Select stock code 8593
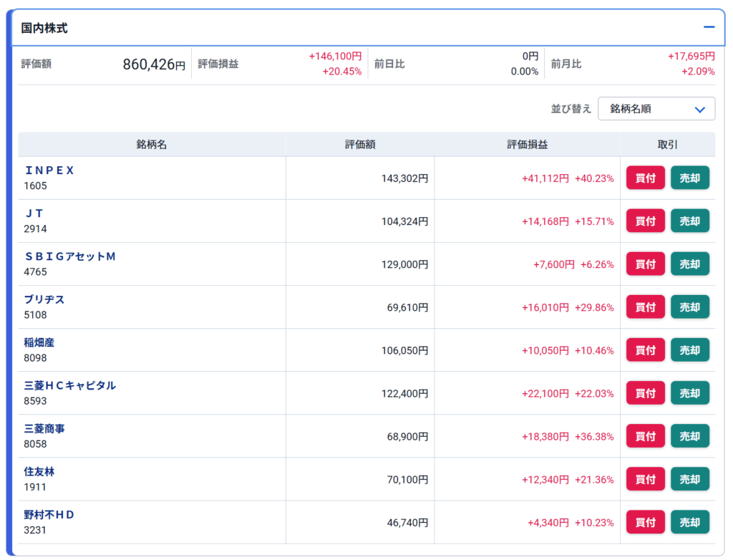Viewport: 733px width, 560px height. pyautogui.click(x=36, y=401)
